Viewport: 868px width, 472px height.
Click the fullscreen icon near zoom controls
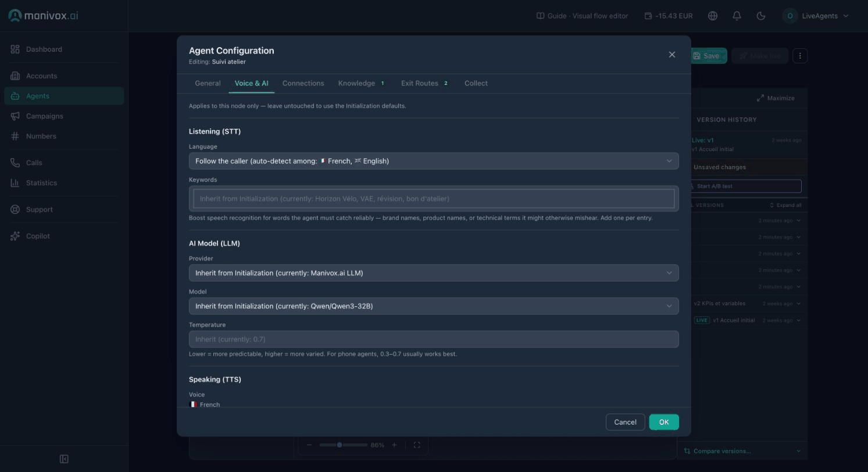coord(417,445)
